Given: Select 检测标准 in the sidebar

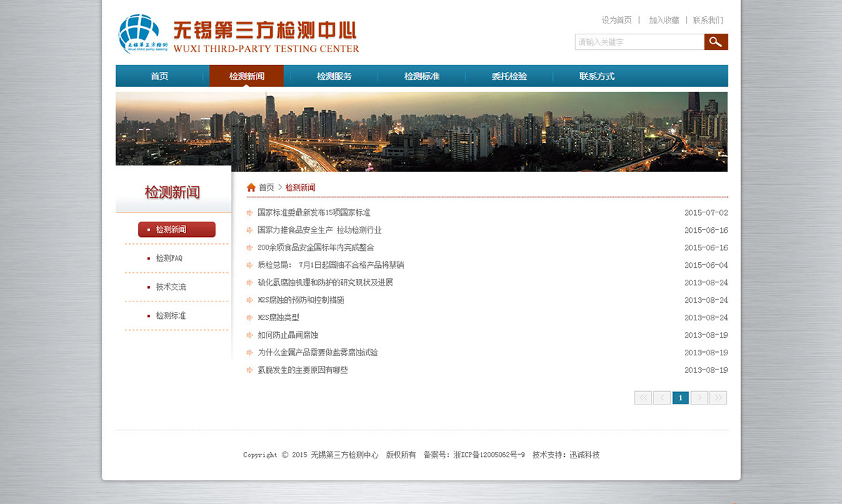Looking at the screenshot, I should (x=171, y=316).
